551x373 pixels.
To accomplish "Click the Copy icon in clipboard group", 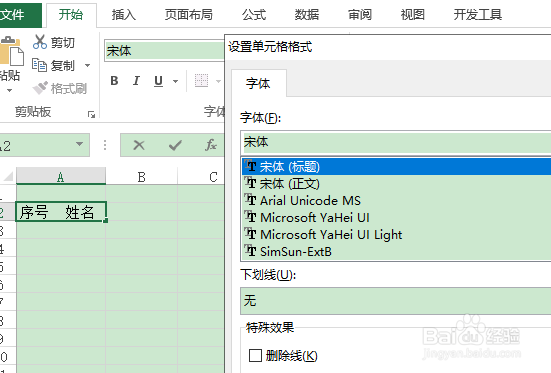I will 39,65.
